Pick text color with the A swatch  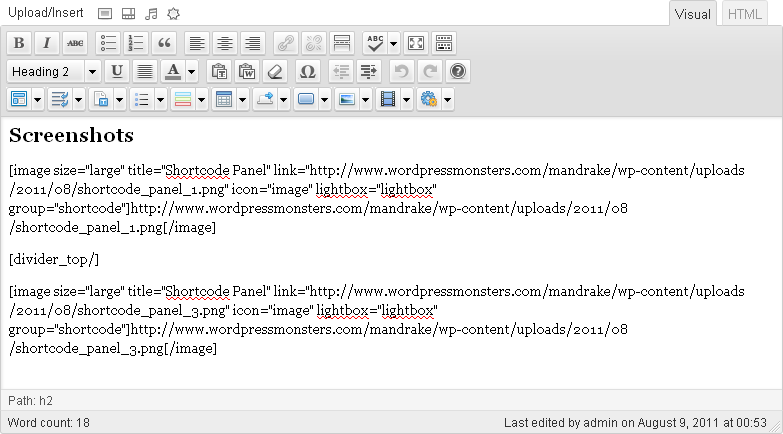pos(172,71)
